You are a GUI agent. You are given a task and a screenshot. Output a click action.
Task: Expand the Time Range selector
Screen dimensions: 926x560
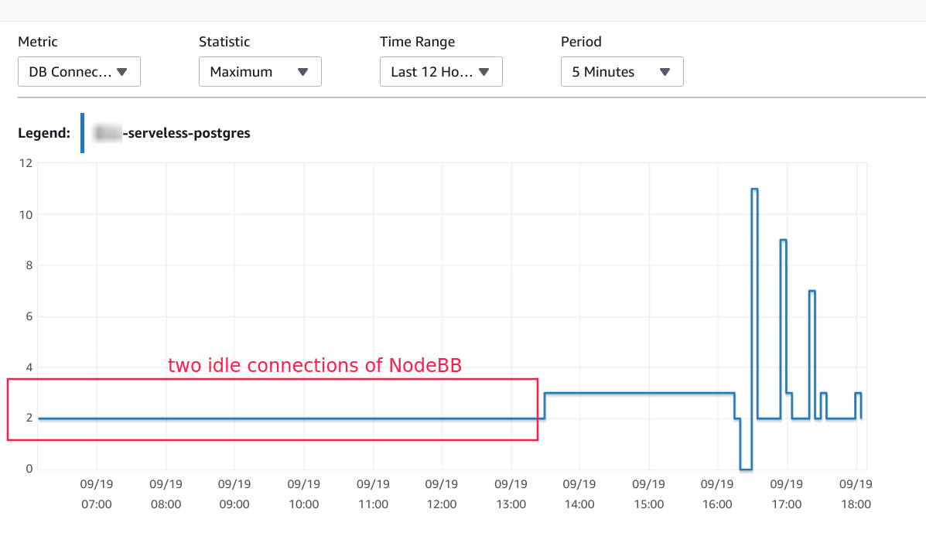click(x=441, y=71)
